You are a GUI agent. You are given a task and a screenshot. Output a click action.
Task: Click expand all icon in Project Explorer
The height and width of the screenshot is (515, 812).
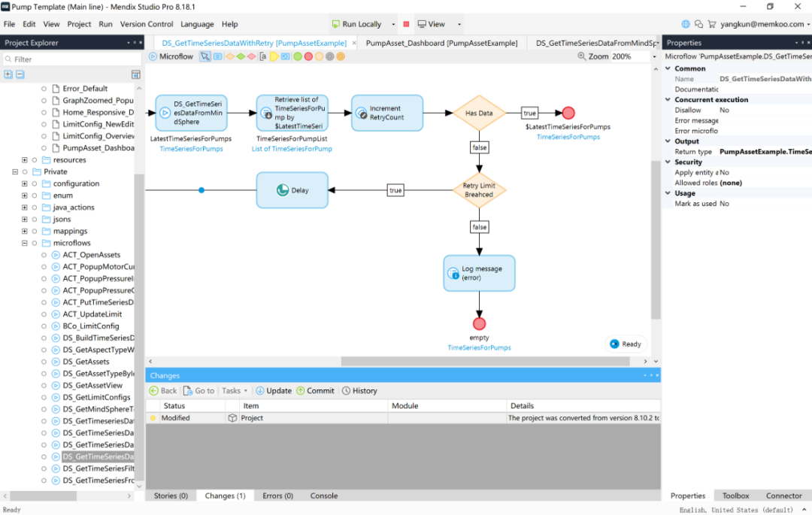pos(8,74)
